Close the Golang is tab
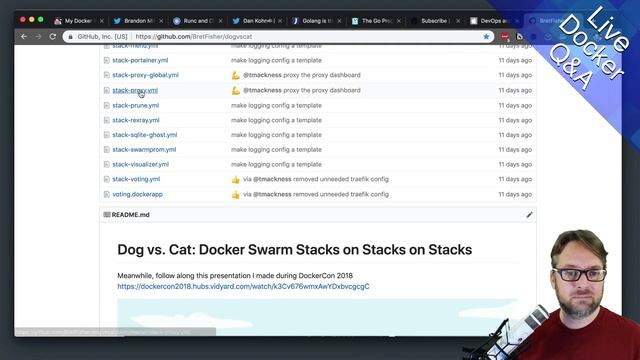640x360 pixels. pyautogui.click(x=339, y=21)
